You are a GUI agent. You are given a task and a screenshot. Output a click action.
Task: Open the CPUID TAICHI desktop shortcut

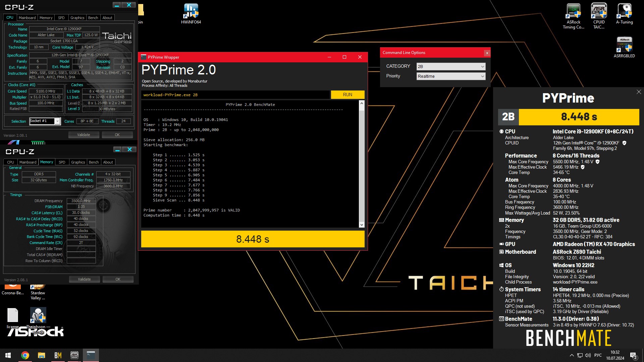(x=599, y=16)
